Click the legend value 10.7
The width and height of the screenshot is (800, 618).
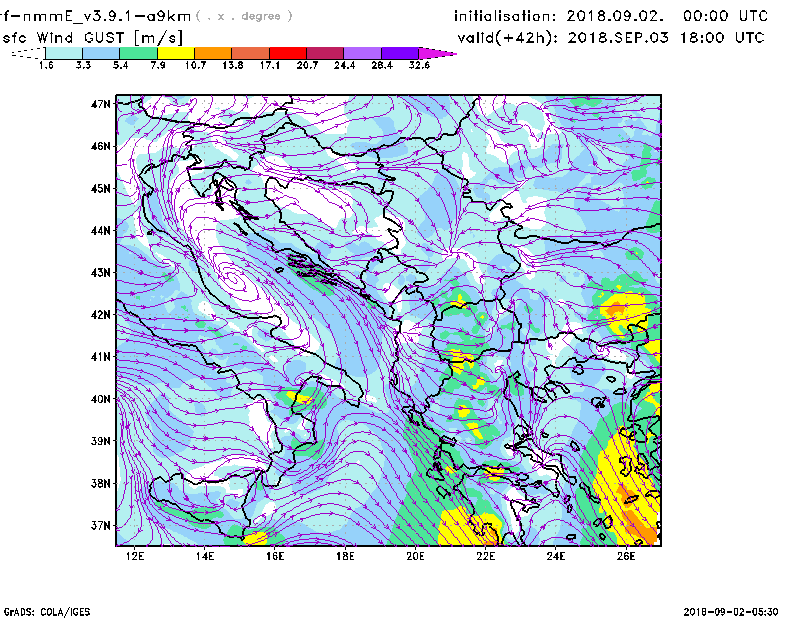tap(195, 65)
